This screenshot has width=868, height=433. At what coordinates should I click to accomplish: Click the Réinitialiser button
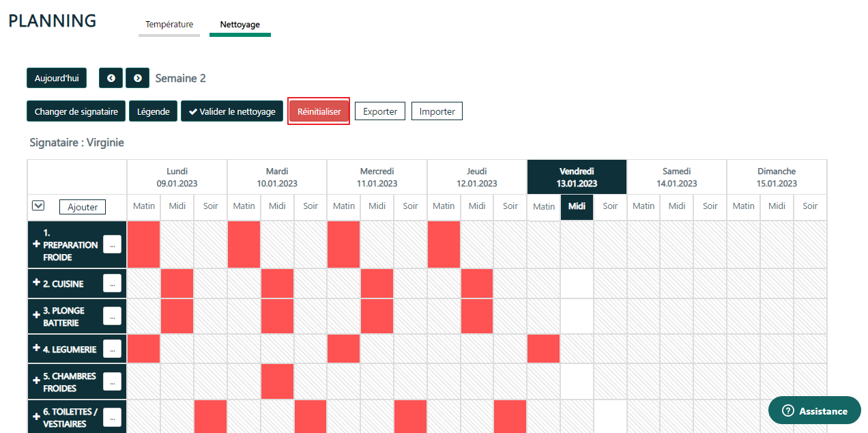pos(319,111)
